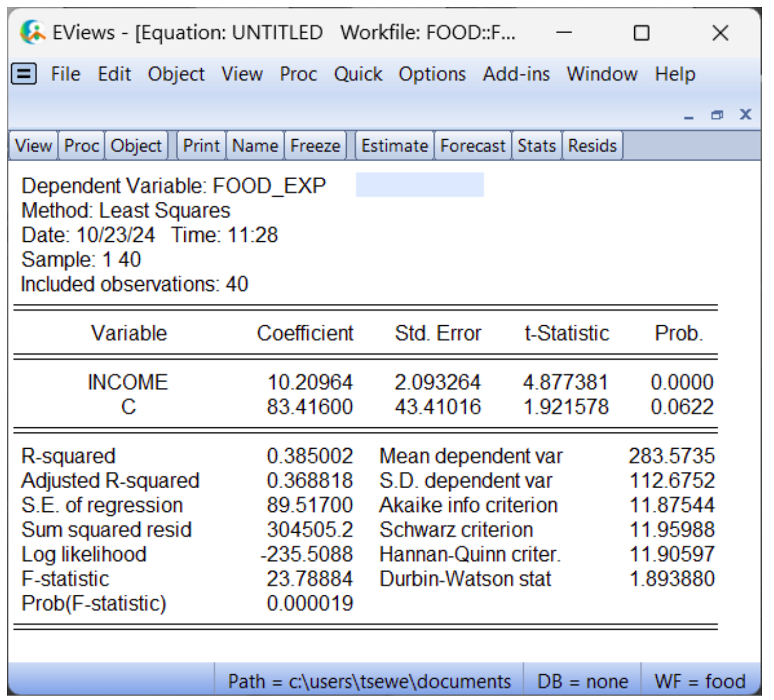The width and height of the screenshot is (774, 700).
Task: Click the WF = food status bar field
Action: point(699,681)
